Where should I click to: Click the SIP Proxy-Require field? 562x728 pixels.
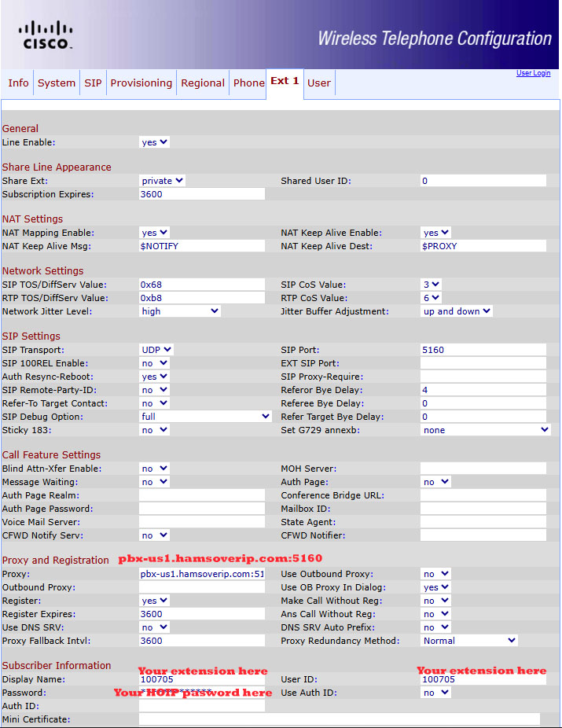[x=483, y=377]
